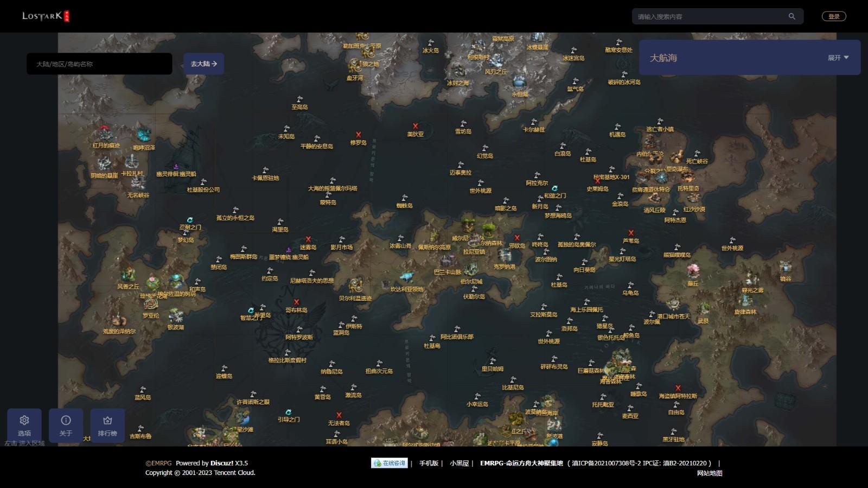Open the 手机版 mobile version link
The image size is (868, 488).
click(429, 463)
